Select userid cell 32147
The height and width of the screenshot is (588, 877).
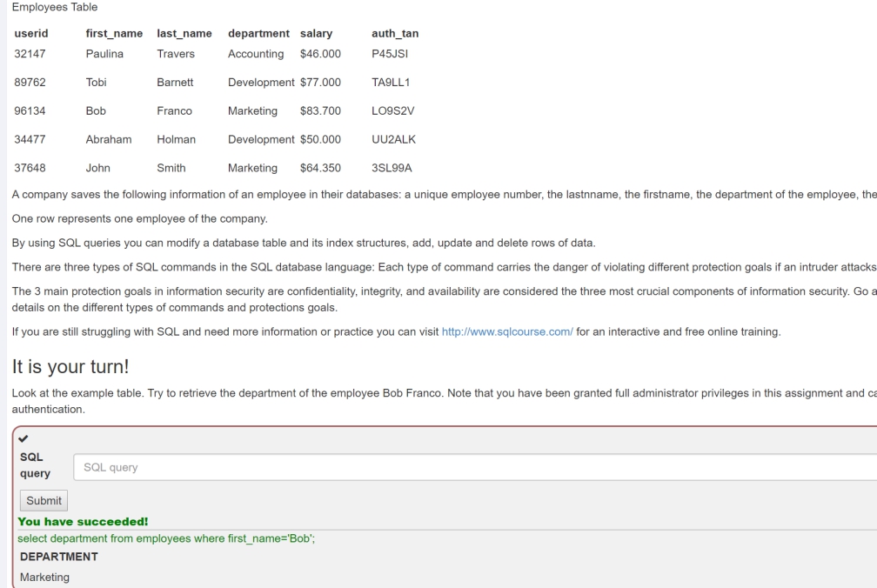click(x=30, y=54)
